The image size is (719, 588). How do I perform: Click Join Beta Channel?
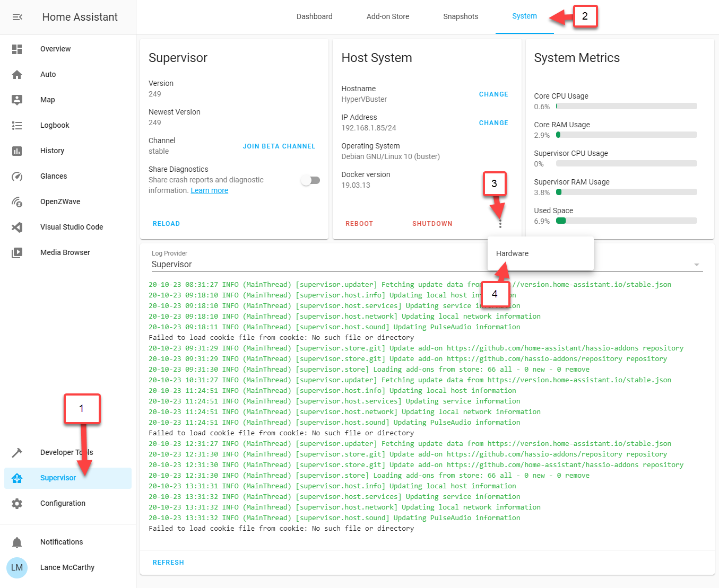pos(279,146)
